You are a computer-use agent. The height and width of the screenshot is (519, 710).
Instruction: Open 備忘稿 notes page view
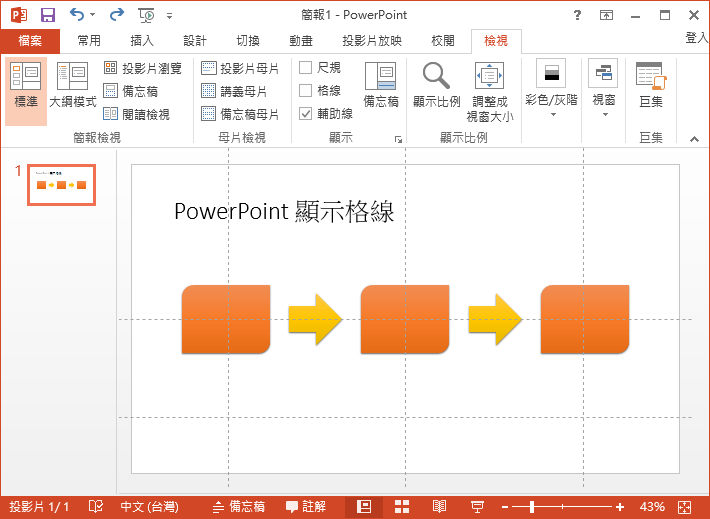[131, 91]
